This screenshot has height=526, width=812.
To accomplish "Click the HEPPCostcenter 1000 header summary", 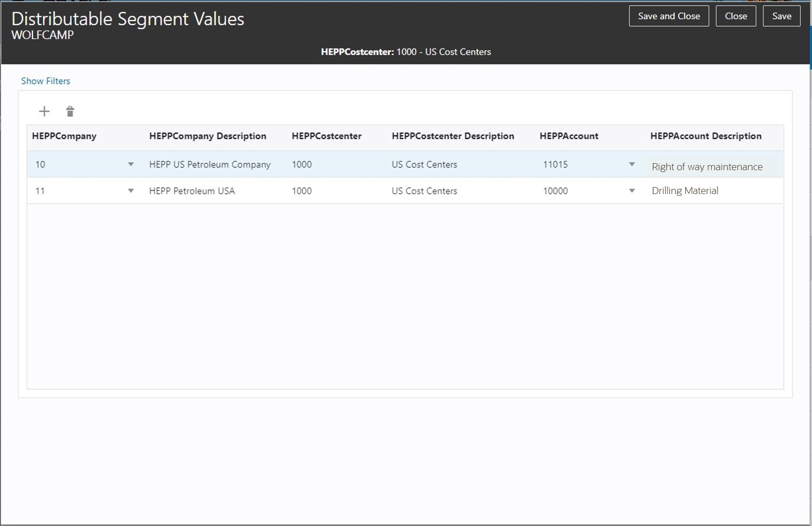I will coord(406,52).
